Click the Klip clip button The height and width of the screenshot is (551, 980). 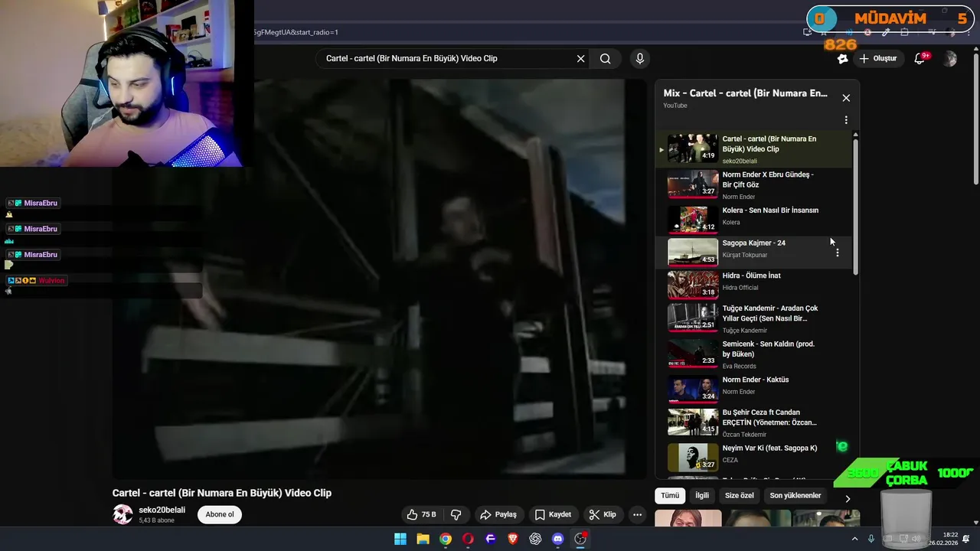603,514
